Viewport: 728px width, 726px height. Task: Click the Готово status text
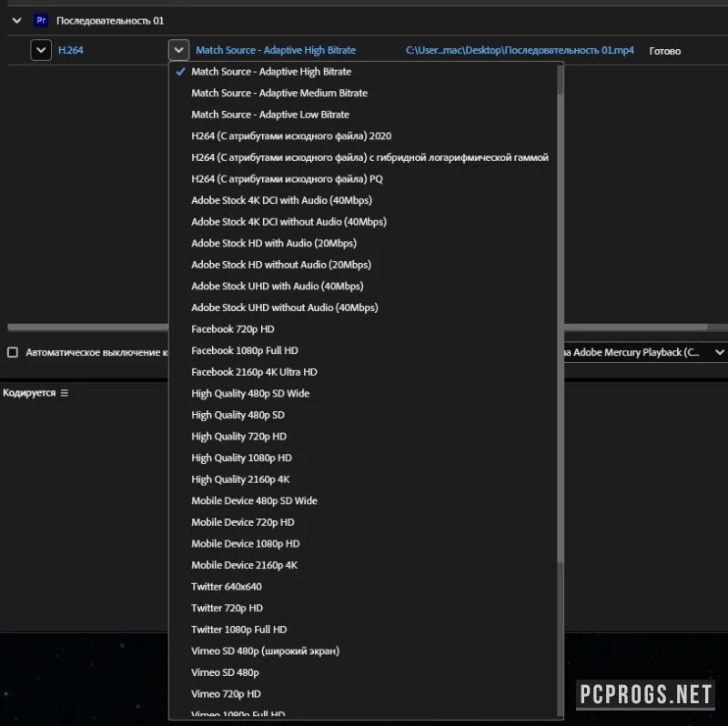coord(665,51)
